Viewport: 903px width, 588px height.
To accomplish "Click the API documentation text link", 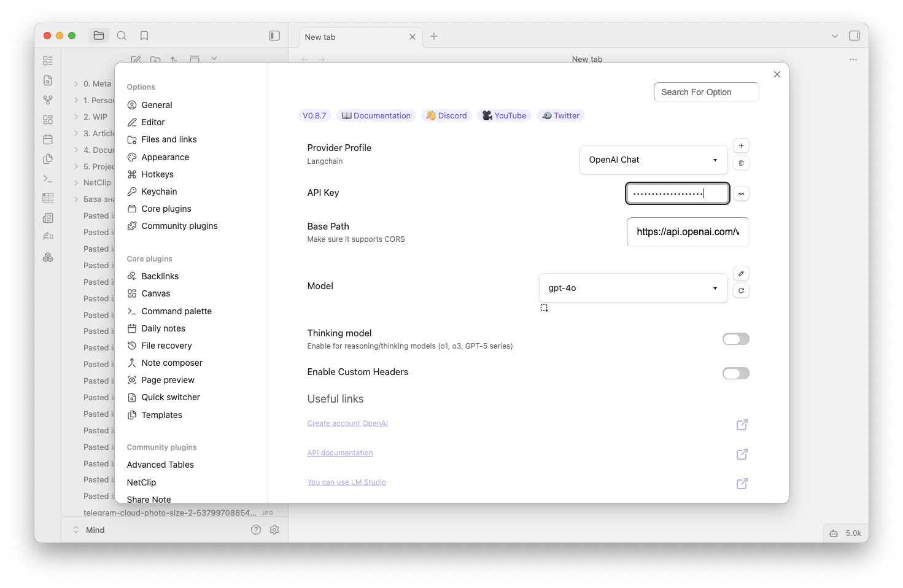I will point(340,453).
